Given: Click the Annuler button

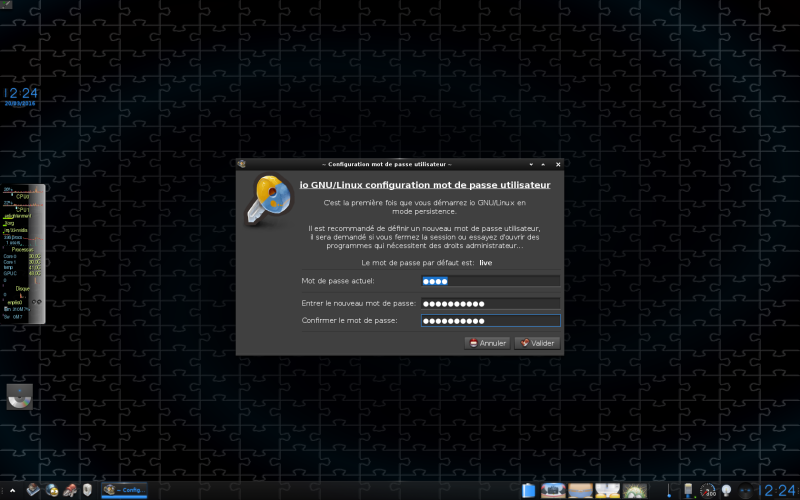Looking at the screenshot, I should pos(487,343).
